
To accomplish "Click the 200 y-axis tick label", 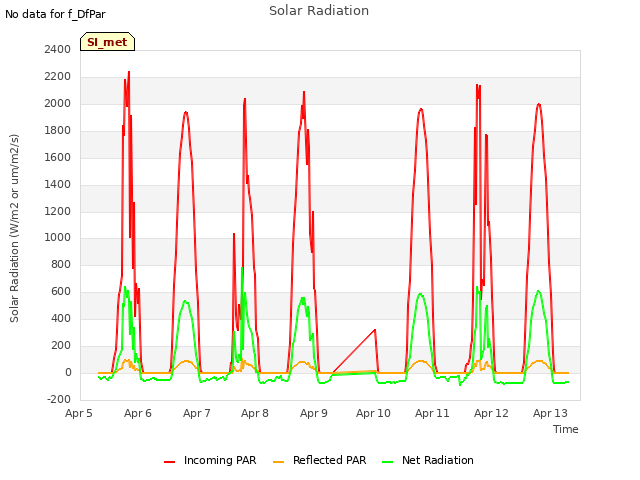I will (61, 345).
